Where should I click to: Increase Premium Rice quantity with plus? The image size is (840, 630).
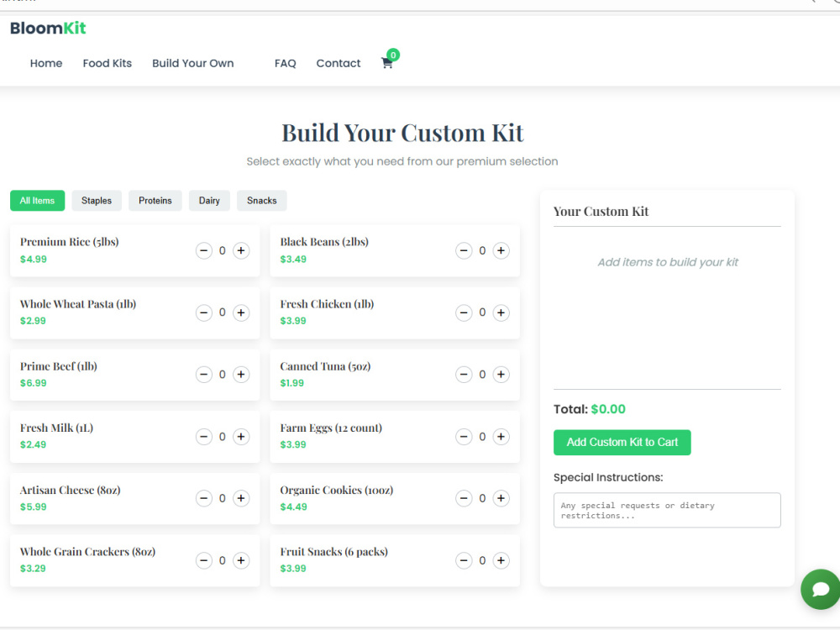[241, 250]
